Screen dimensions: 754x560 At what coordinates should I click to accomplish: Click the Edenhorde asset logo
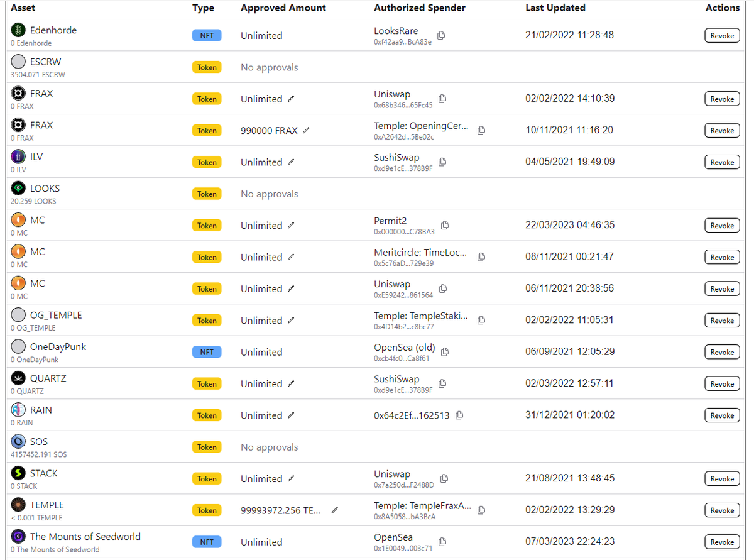point(18,30)
